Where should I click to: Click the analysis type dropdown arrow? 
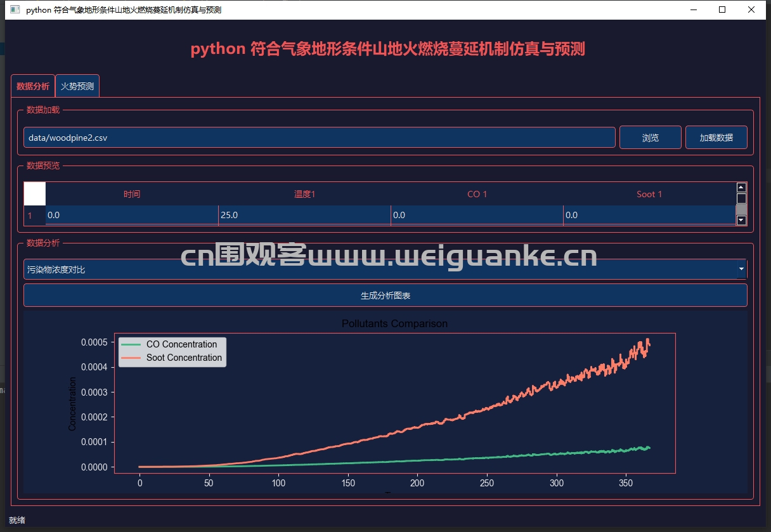[741, 269]
